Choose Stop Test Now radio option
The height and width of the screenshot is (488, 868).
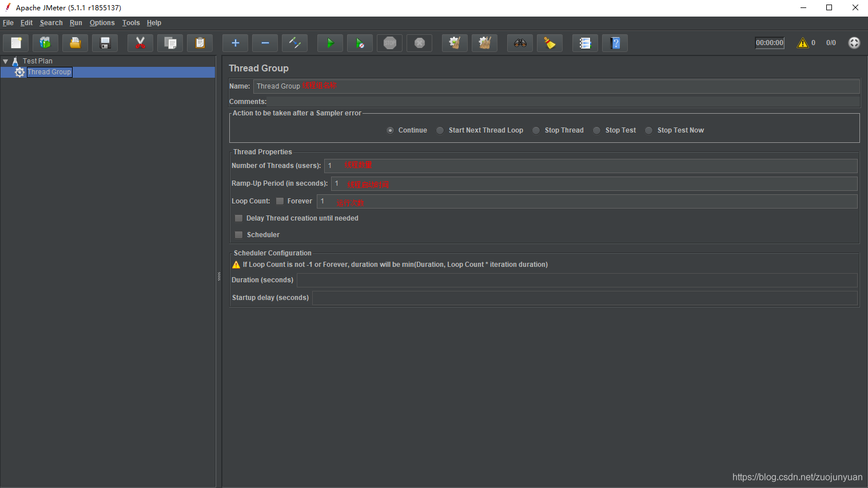pyautogui.click(x=648, y=130)
